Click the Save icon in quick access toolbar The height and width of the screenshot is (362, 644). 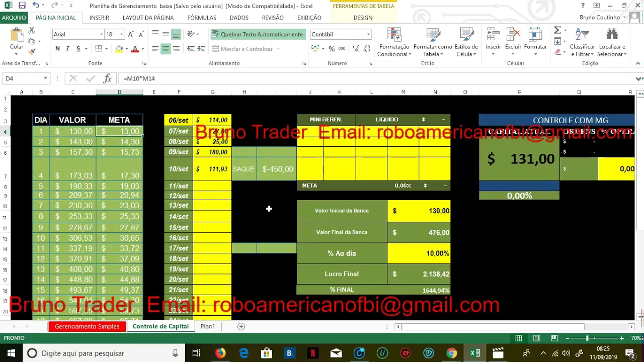click(22, 6)
